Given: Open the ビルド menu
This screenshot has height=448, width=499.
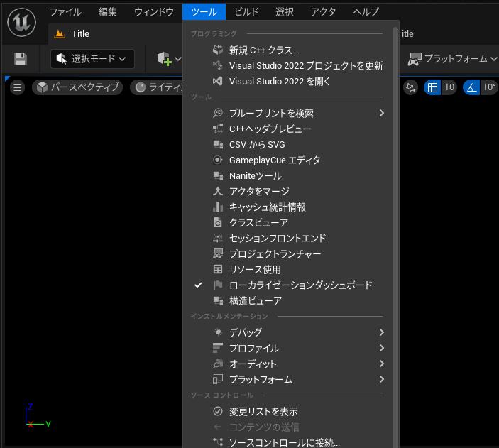Looking at the screenshot, I should click(246, 12).
